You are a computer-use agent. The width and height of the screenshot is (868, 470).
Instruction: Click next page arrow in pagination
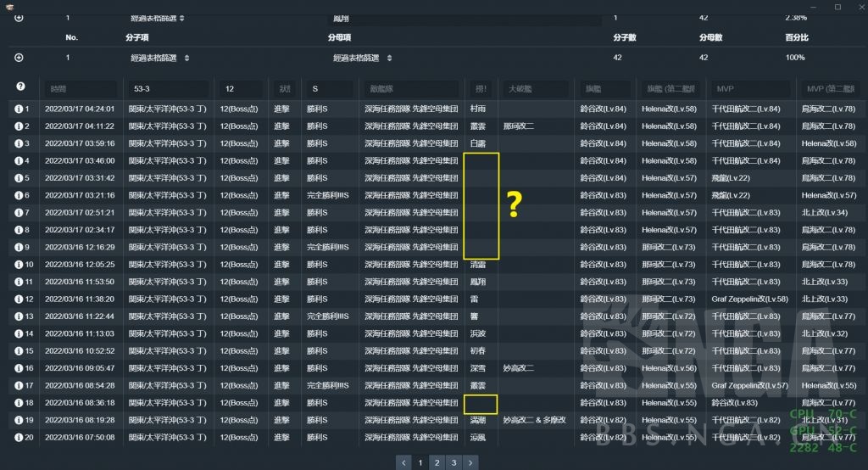470,462
